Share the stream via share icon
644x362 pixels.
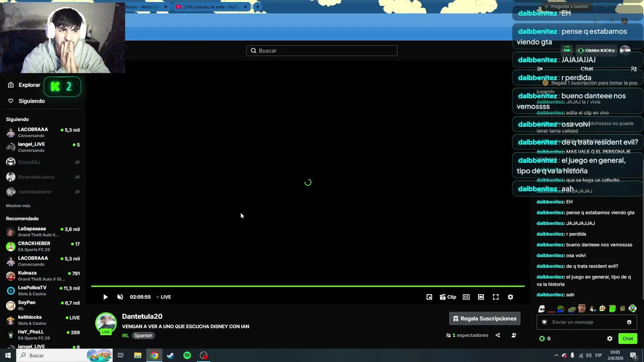coord(498,335)
